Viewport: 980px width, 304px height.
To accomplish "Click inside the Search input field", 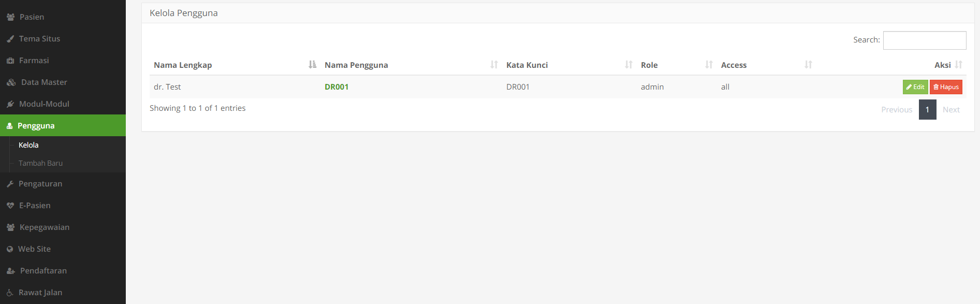I will 925,40.
